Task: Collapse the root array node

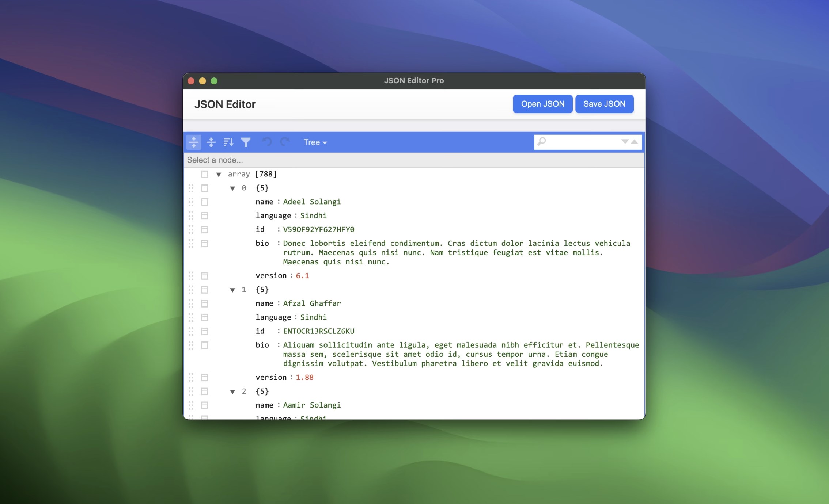Action: 219,174
